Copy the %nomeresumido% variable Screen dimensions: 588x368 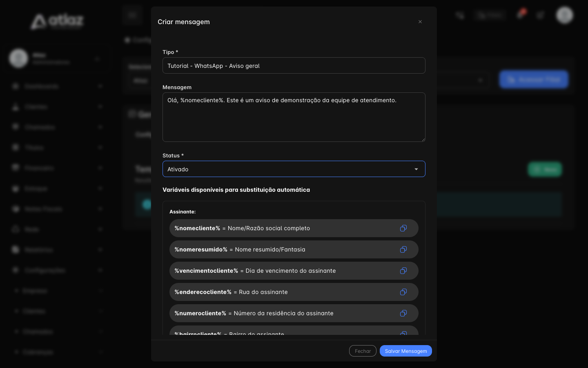tap(403, 249)
